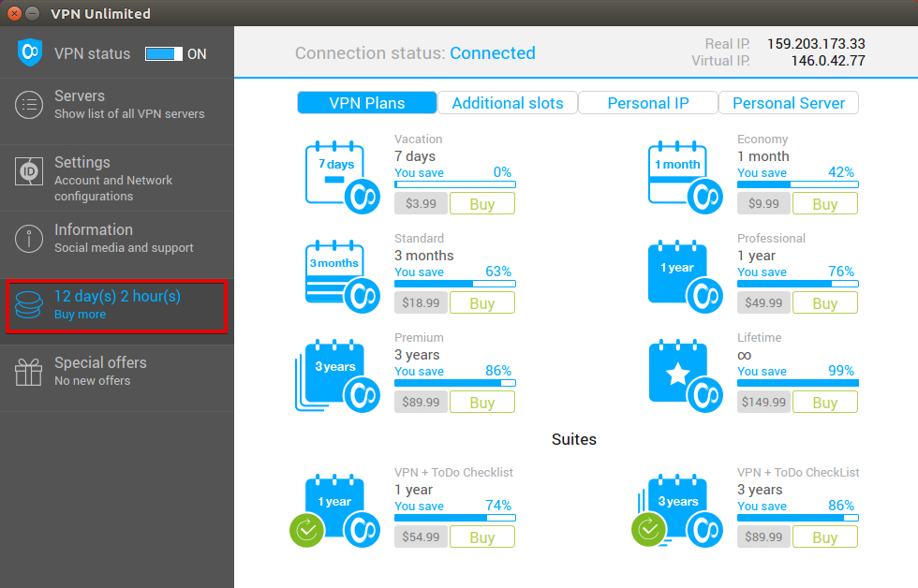The width and height of the screenshot is (918, 588).
Task: Click the $9.99 price label
Action: 764,203
